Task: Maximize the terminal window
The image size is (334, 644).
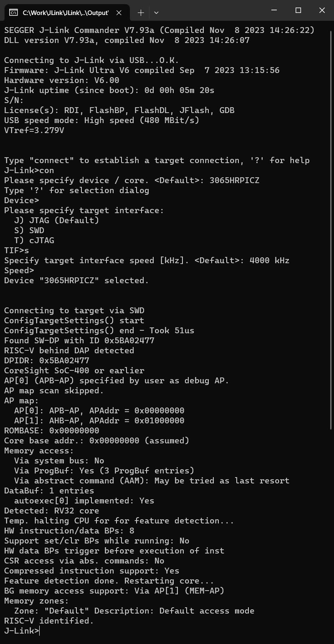Action: tap(298, 10)
